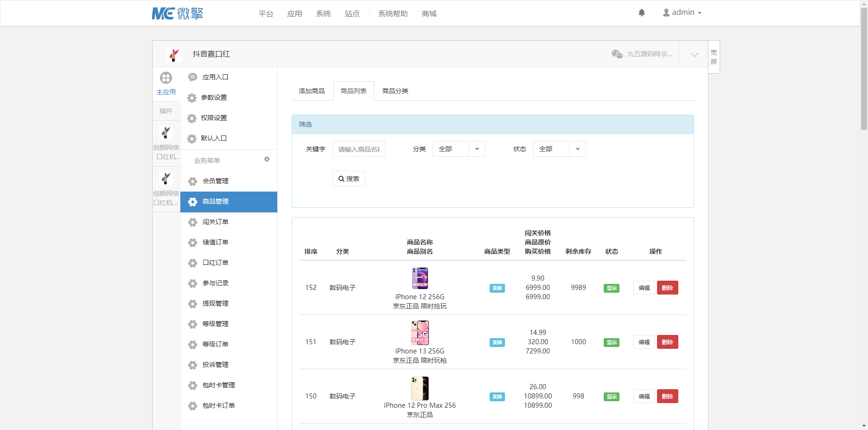Image resolution: width=868 pixels, height=430 pixels.
Task: Select 闯关订单 from the business menu
Action: click(214, 222)
